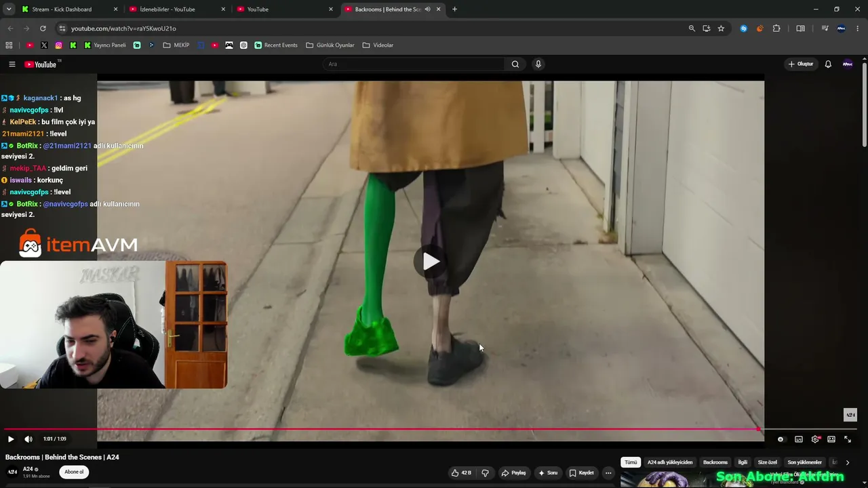The image size is (868, 488).
Task: Open the player settings gear
Action: [815, 439]
